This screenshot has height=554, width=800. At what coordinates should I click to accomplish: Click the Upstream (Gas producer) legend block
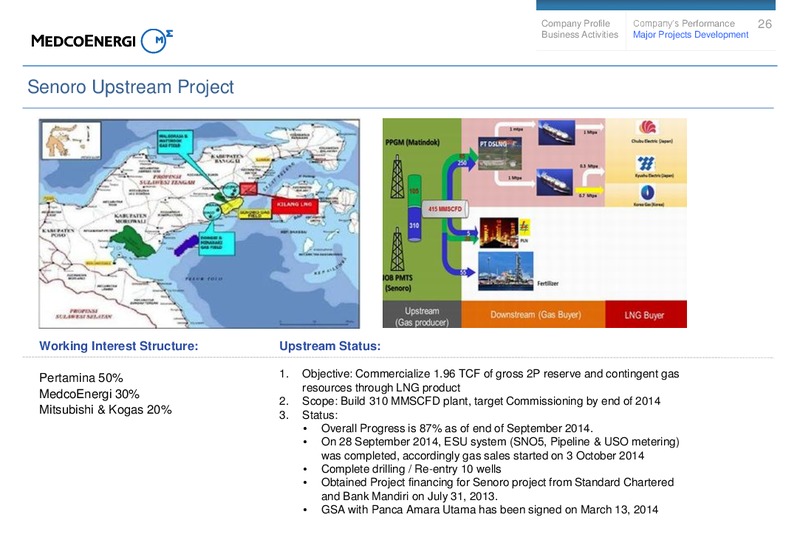coord(421,314)
